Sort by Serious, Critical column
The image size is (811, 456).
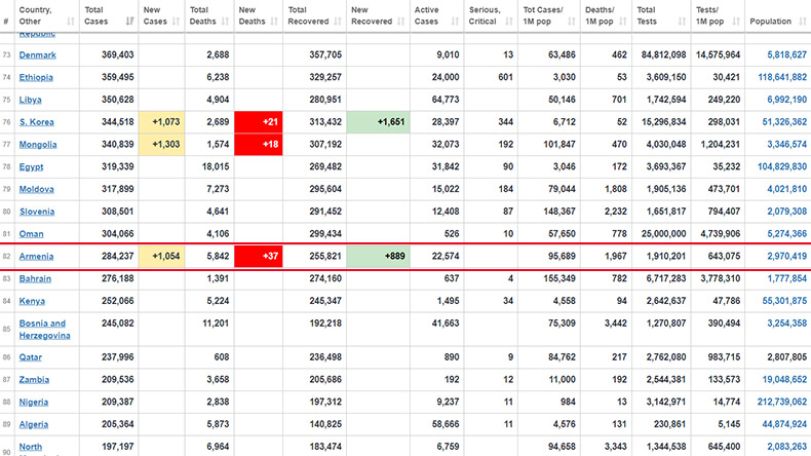click(491, 16)
